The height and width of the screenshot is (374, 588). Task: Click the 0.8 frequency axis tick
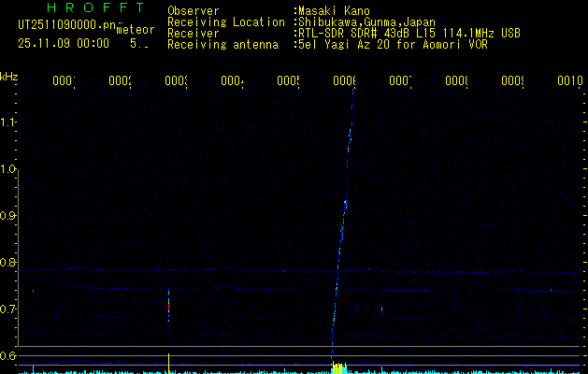point(9,263)
